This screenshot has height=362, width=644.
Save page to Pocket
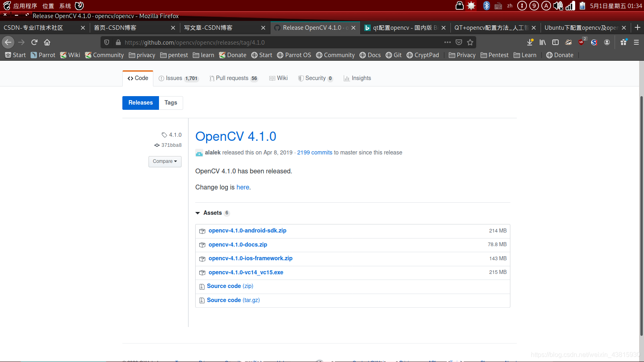coord(459,42)
